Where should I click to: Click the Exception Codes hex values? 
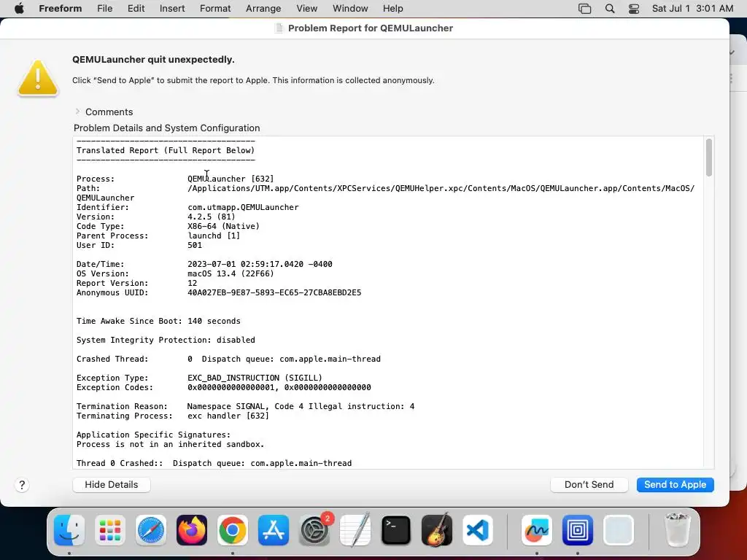coord(279,388)
